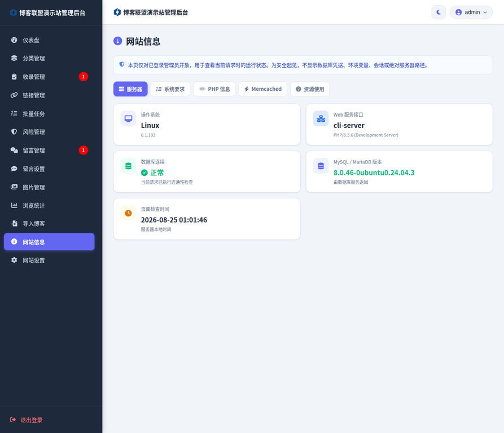Click the shield icon in the notice banner

coord(122,64)
